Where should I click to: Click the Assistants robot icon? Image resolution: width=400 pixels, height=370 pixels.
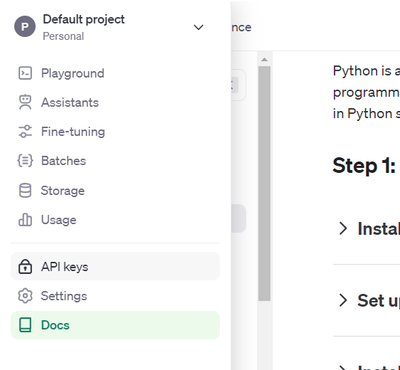click(25, 102)
